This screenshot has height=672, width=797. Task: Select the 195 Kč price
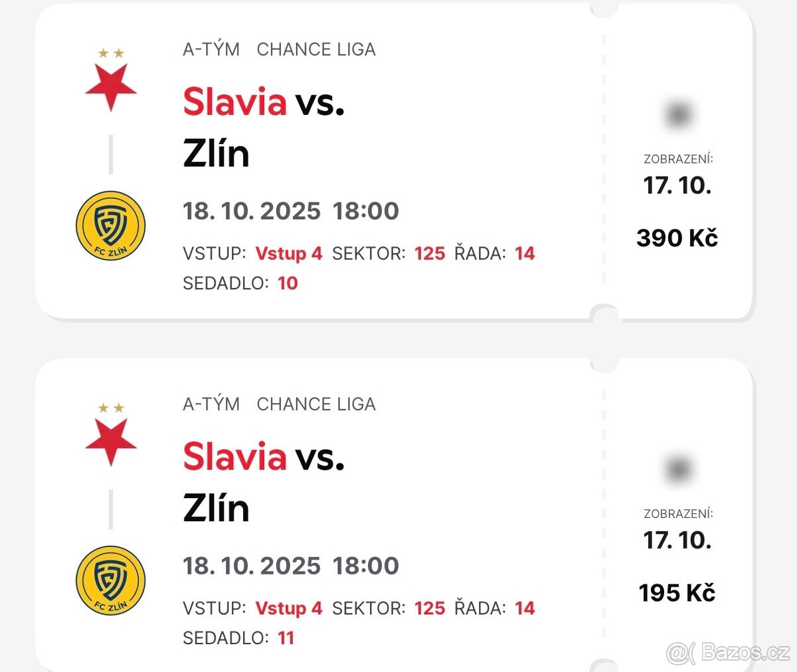tap(677, 592)
